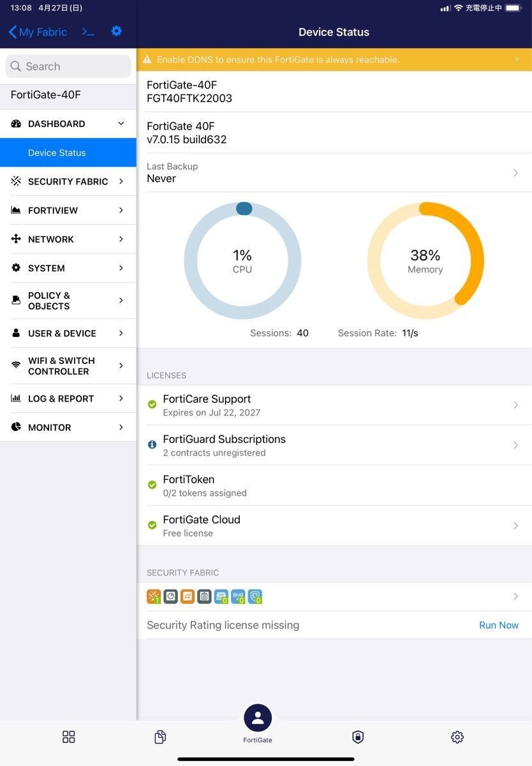Open FortiCare Support license row
This screenshot has height=766, width=532.
(334, 405)
